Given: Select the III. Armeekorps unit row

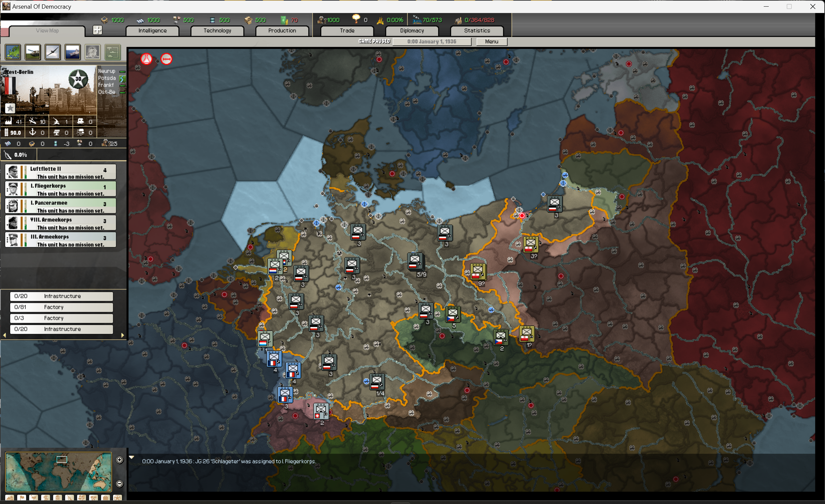Looking at the screenshot, I should [61, 240].
